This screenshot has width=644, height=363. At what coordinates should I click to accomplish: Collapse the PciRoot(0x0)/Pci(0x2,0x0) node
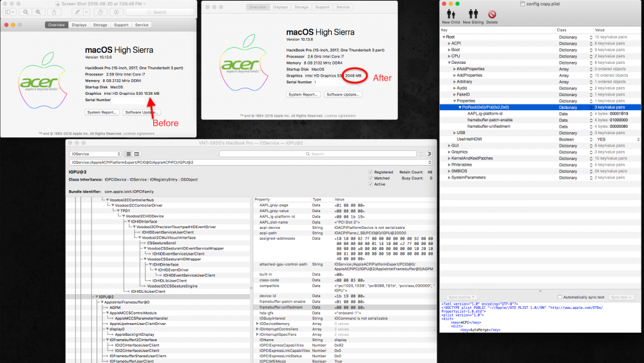coord(460,107)
